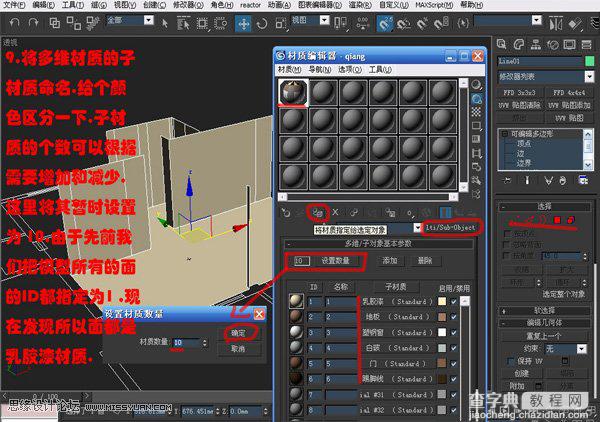Activate the Select and Uniform Scale tool
This screenshot has width=600, height=422.
[281, 24]
